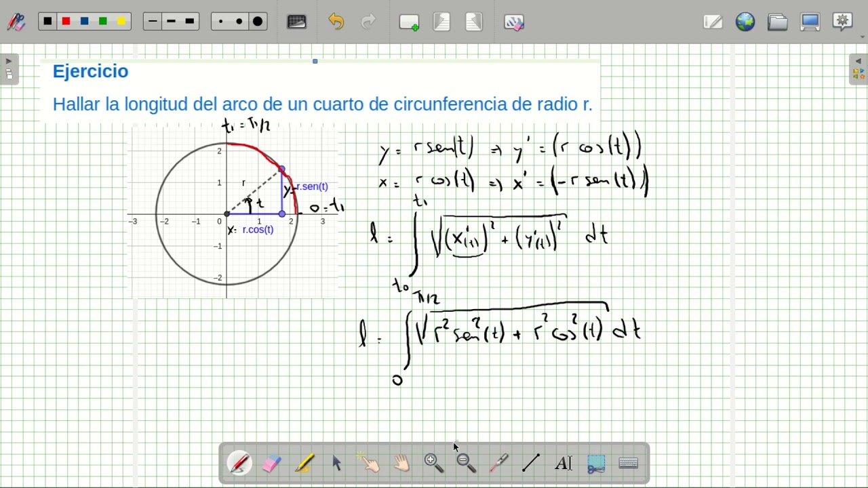Viewport: 868px width, 488px height.
Task: Open the Web browser mode
Action: click(745, 22)
